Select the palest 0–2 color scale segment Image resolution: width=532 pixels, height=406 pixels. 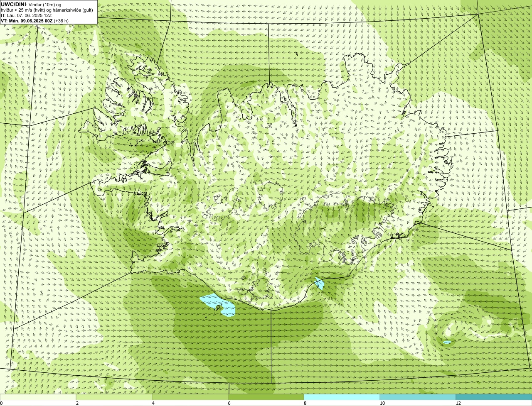point(38,397)
